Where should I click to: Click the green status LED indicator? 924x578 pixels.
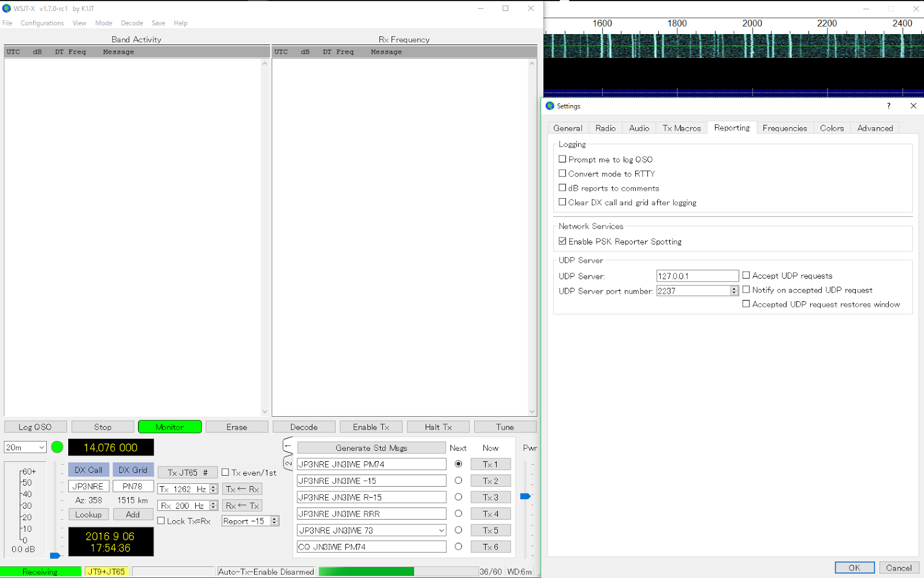pyautogui.click(x=57, y=446)
